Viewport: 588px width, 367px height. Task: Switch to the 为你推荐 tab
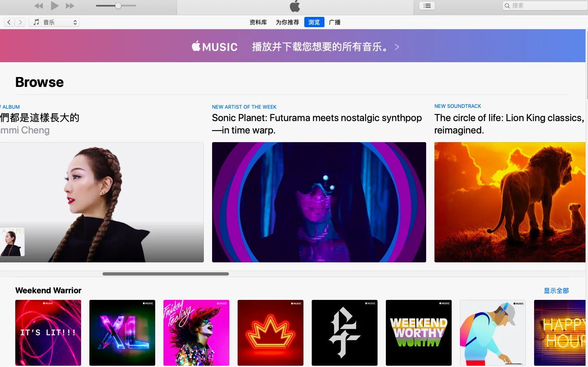(287, 22)
